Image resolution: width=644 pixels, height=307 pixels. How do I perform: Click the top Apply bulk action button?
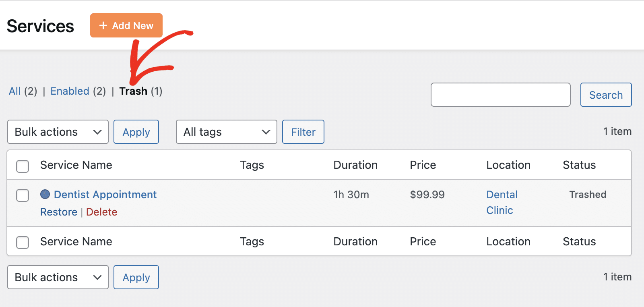[x=136, y=132]
